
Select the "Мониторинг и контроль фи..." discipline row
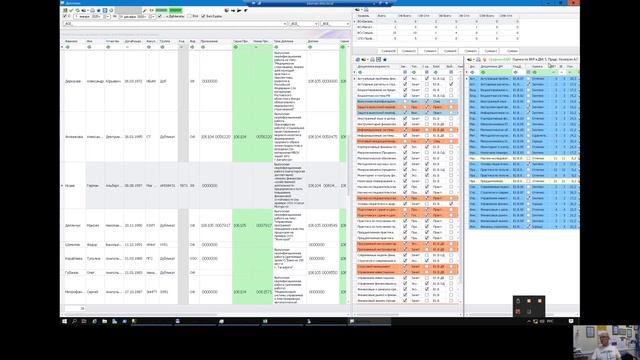point(407,175)
